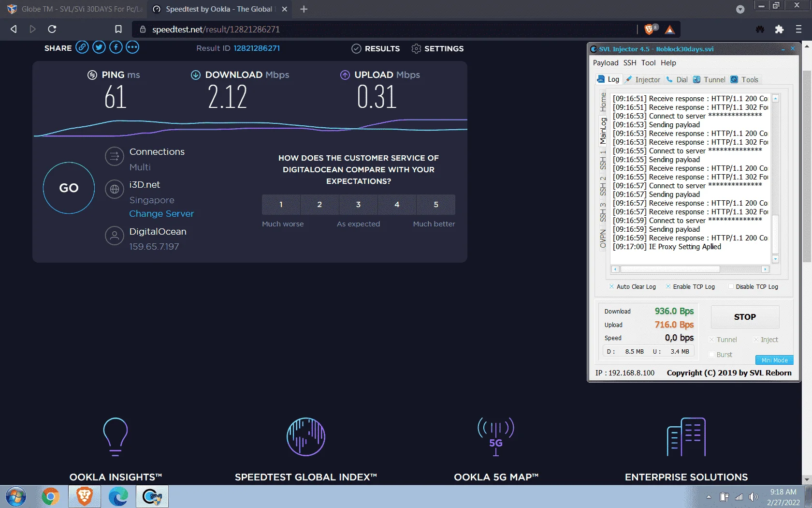Open Brave Shields lion icon
The width and height of the screenshot is (812, 508).
pos(650,30)
